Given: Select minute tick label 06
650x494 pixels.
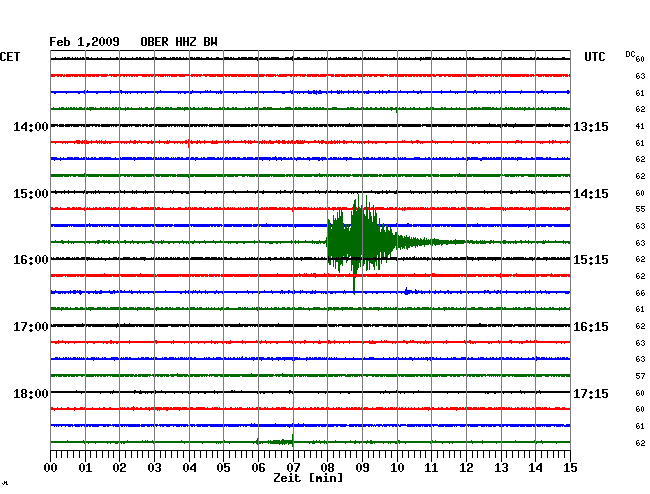Looking at the screenshot, I should [258, 468].
